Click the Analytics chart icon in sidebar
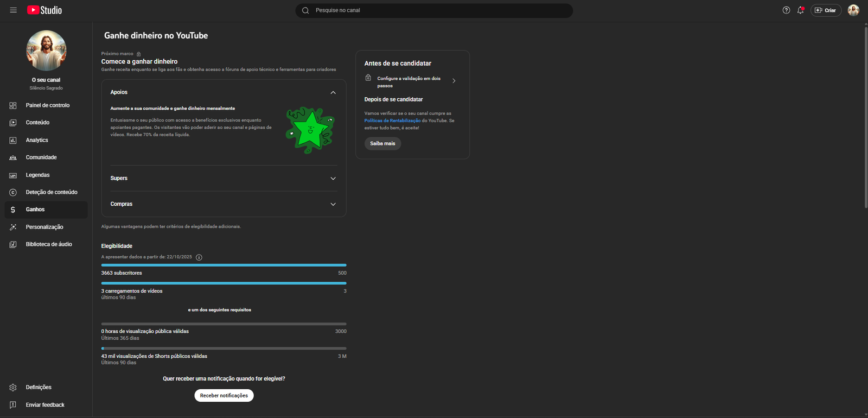This screenshot has width=868, height=418. 13,140
